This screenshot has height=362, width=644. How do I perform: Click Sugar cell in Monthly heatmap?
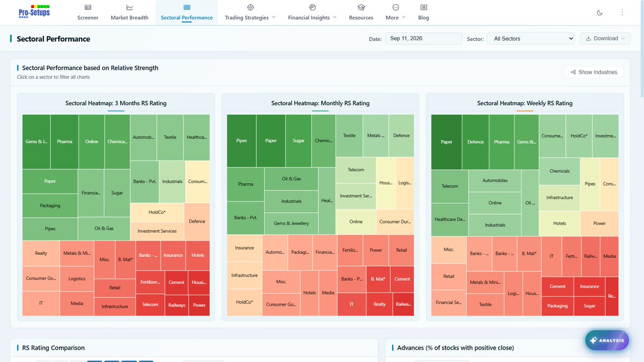pyautogui.click(x=298, y=141)
